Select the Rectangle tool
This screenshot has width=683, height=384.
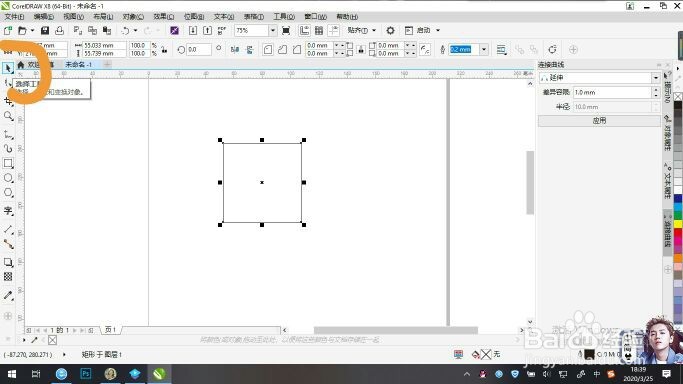[8, 163]
